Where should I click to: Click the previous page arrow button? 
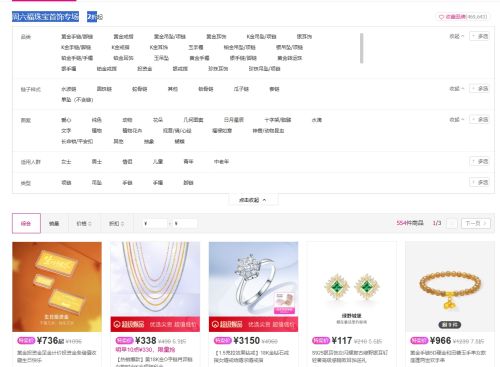[x=452, y=223]
